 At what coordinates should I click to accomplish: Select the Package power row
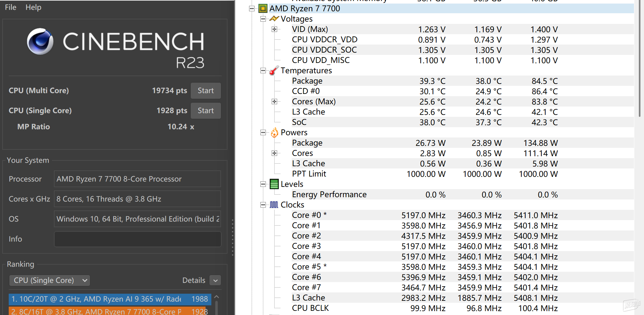click(462, 143)
